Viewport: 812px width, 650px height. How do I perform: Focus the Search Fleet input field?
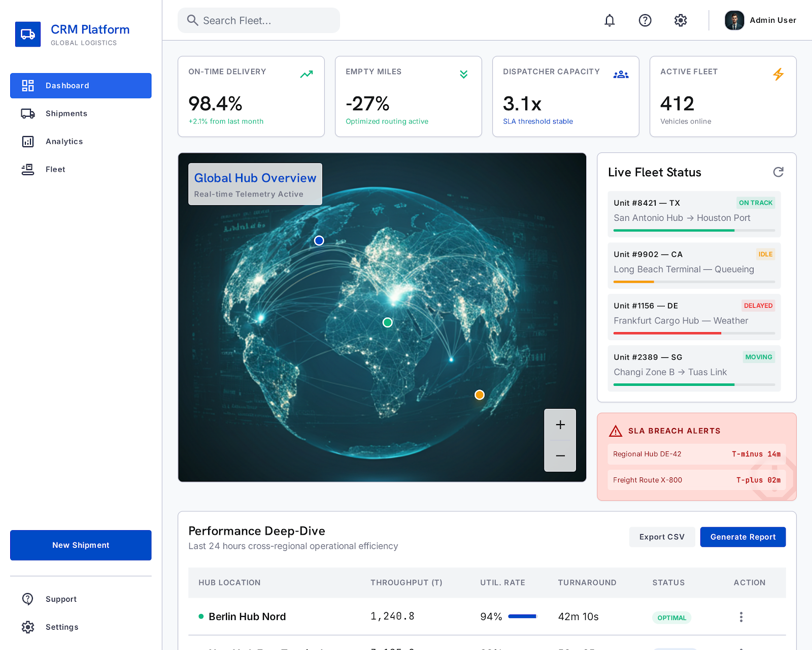click(259, 20)
